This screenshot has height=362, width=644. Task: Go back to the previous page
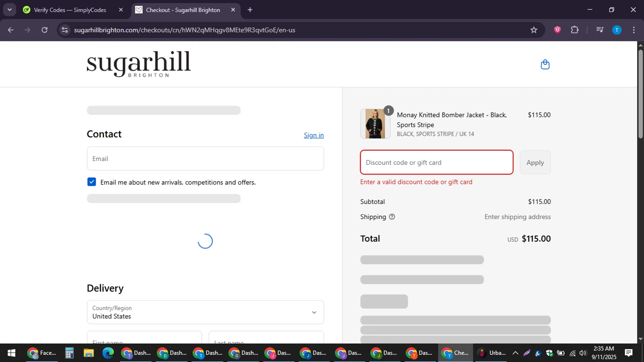11,30
